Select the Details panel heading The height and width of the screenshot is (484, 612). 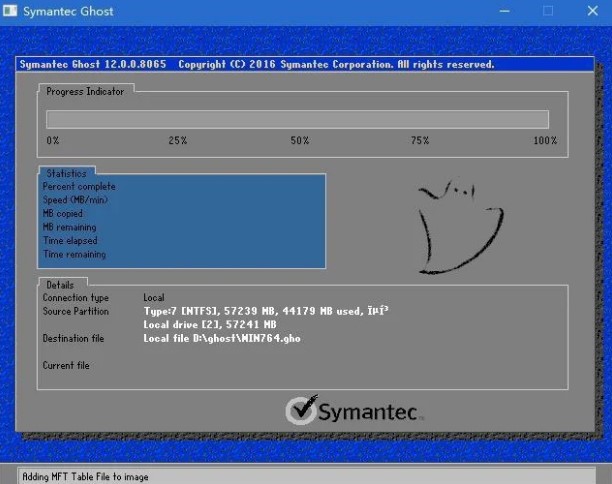click(x=60, y=285)
